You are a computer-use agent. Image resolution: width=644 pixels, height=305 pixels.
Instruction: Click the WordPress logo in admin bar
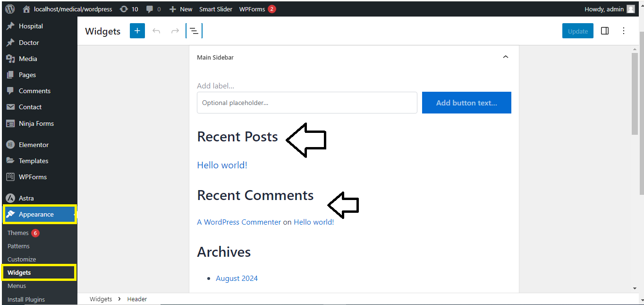tap(10, 9)
